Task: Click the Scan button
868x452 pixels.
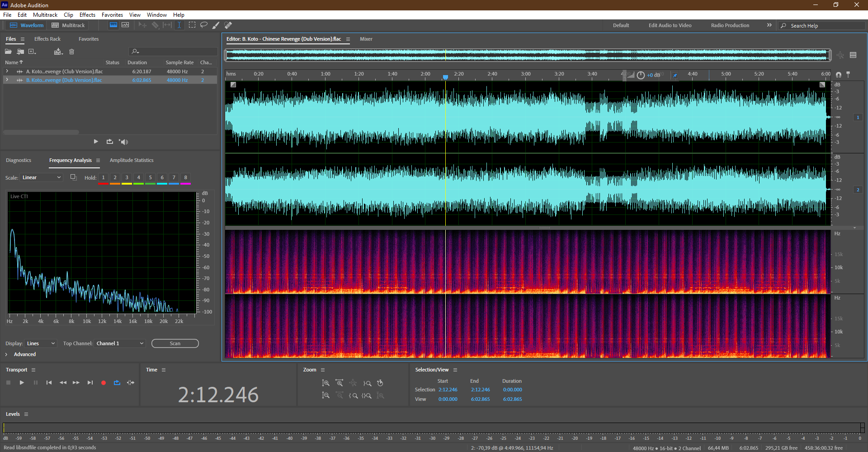Action: tap(175, 344)
